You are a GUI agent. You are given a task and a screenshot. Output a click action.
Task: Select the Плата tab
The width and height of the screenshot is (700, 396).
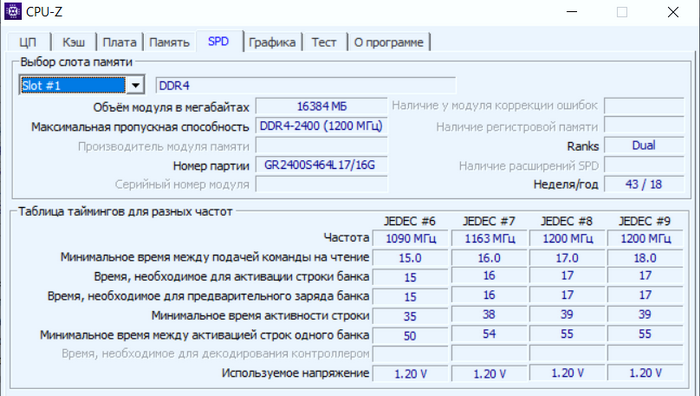click(x=119, y=42)
